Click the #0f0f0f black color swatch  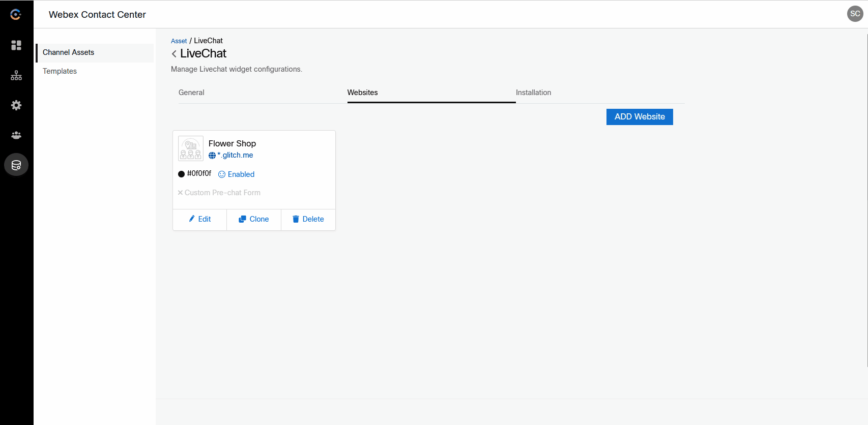tap(181, 174)
